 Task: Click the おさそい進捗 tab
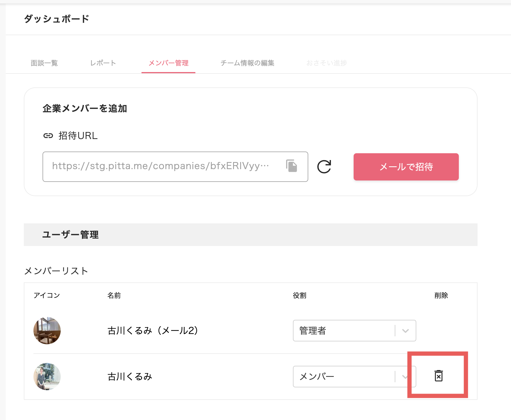click(x=327, y=63)
